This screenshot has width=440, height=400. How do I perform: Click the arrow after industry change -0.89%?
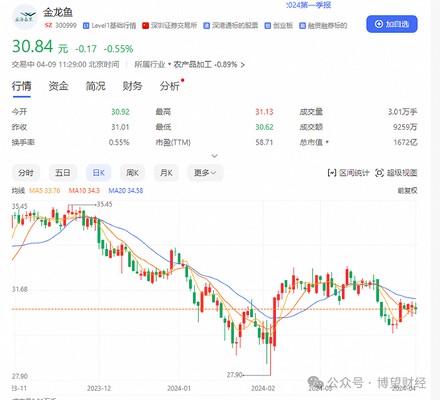pos(243,65)
